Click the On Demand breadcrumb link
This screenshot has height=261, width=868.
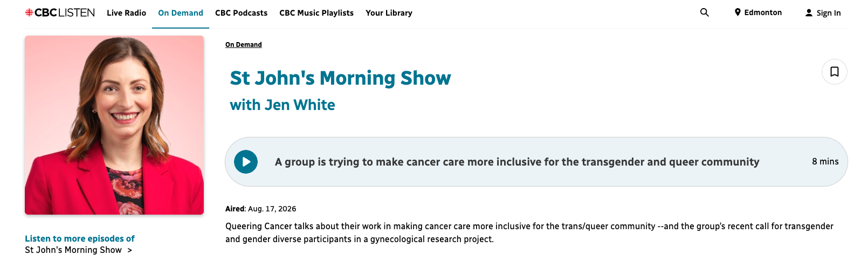coord(244,45)
